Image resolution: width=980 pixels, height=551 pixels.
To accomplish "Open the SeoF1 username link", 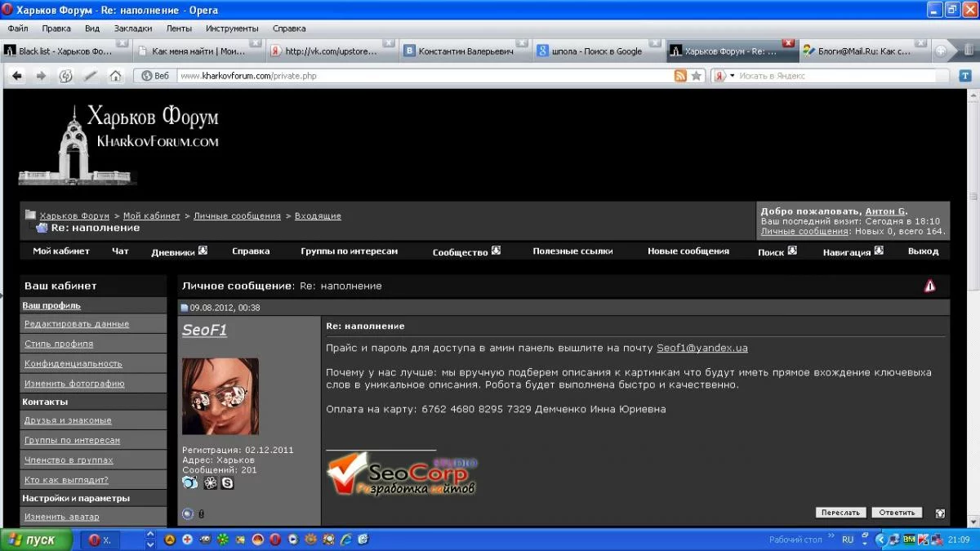I will (x=204, y=330).
